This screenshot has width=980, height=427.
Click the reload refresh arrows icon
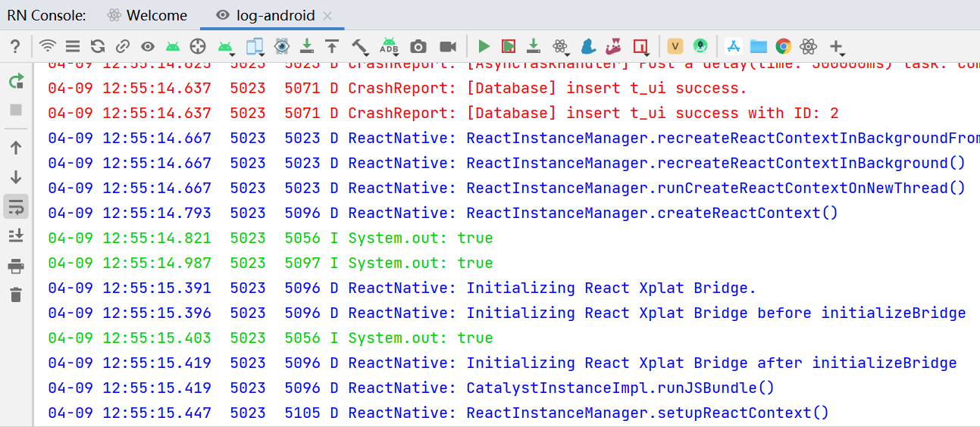click(x=97, y=46)
